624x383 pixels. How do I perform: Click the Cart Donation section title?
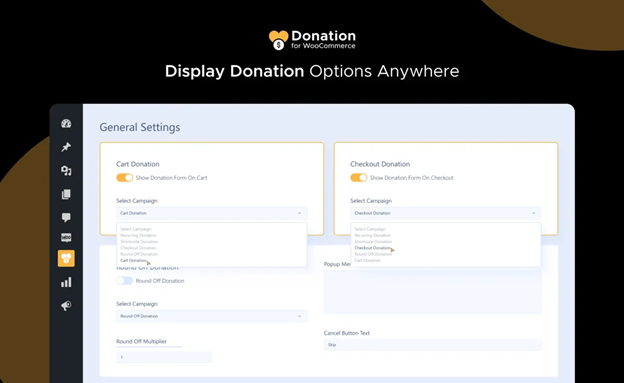(138, 164)
